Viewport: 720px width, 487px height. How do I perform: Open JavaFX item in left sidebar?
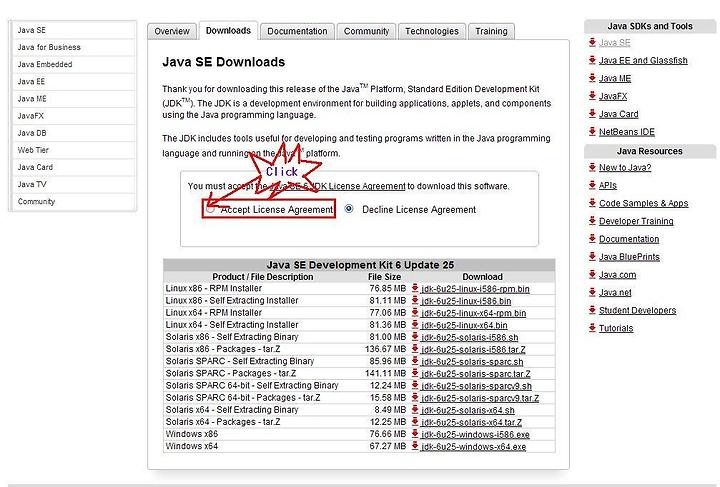[x=74, y=116]
